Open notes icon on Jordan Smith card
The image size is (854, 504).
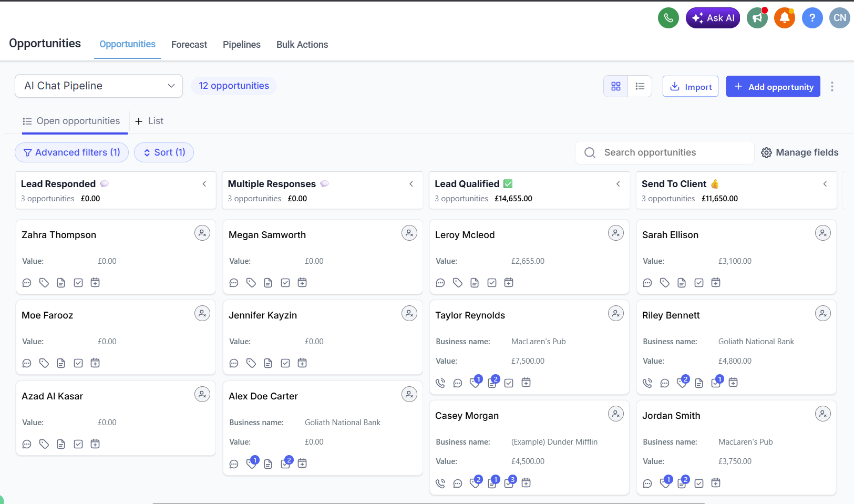pos(683,482)
